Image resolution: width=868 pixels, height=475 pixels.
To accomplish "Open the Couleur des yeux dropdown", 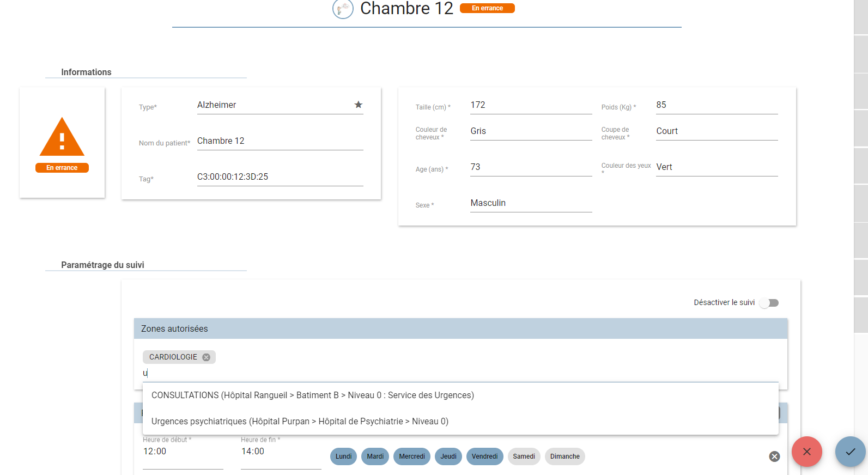I will coord(717,167).
